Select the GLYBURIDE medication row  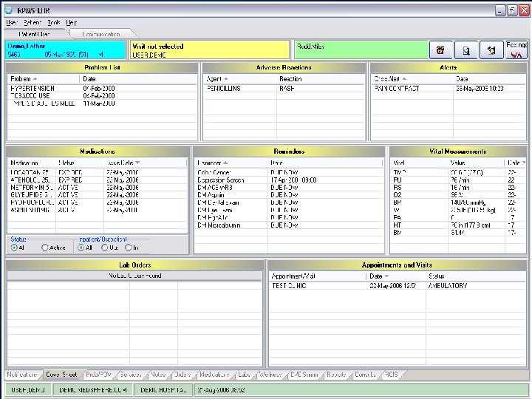[x=98, y=195]
